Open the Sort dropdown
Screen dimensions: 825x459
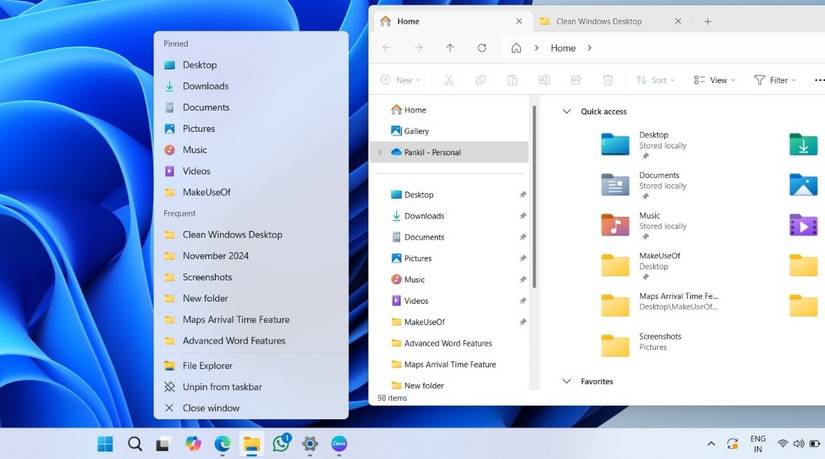[x=655, y=80]
